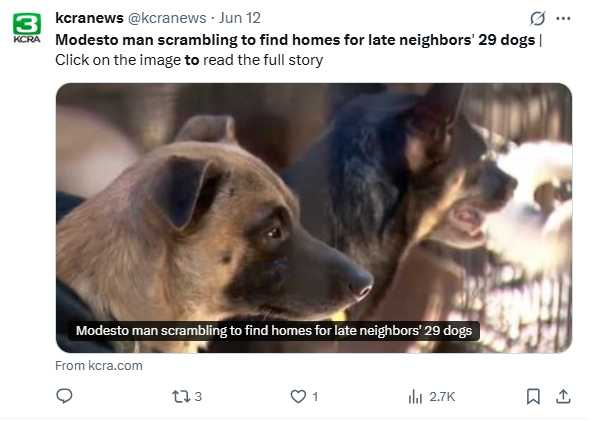
Task: Click the bold Modesto man headline text
Action: coord(295,40)
